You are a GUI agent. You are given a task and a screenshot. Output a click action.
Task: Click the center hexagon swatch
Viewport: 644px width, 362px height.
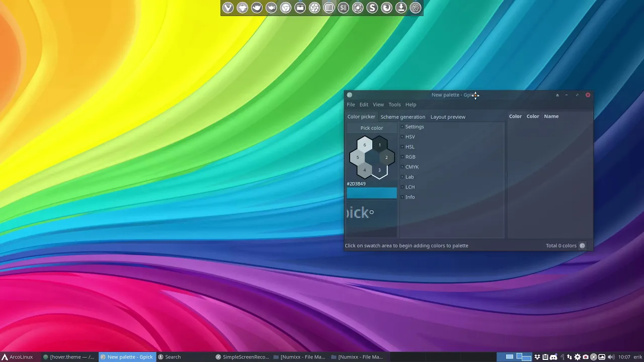[x=372, y=157]
